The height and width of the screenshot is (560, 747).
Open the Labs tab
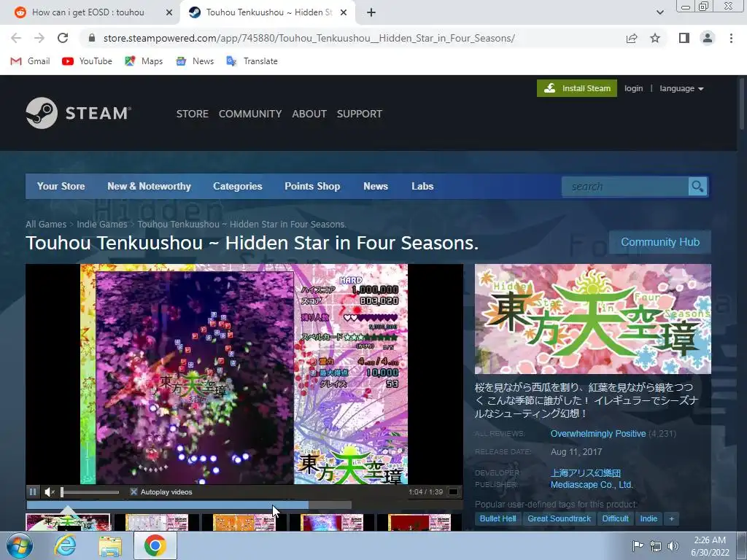tap(422, 186)
